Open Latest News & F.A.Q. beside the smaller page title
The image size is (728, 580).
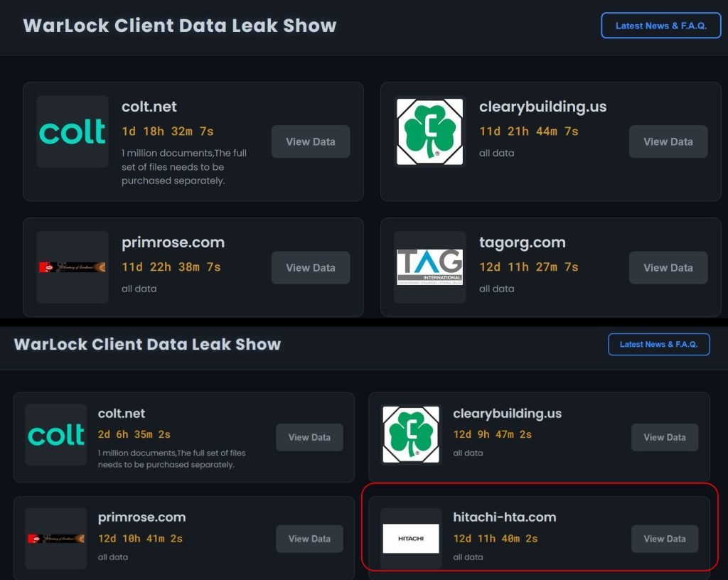pos(658,345)
